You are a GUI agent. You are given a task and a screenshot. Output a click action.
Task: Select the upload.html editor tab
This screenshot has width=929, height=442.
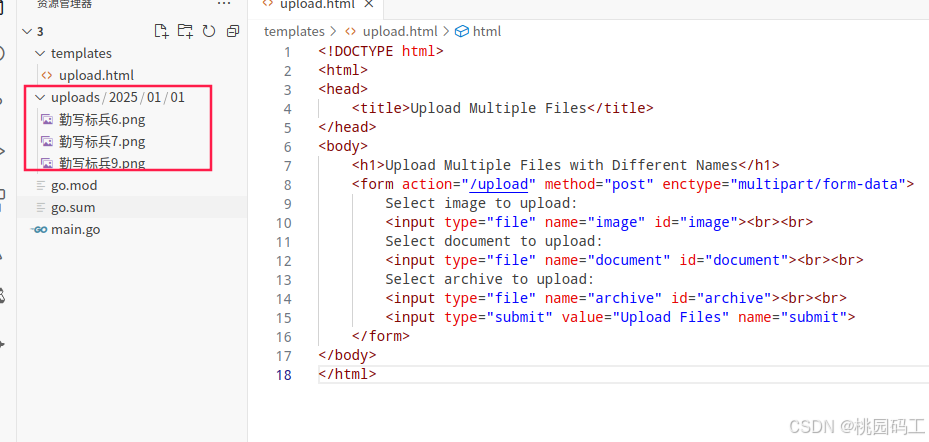[x=318, y=5]
